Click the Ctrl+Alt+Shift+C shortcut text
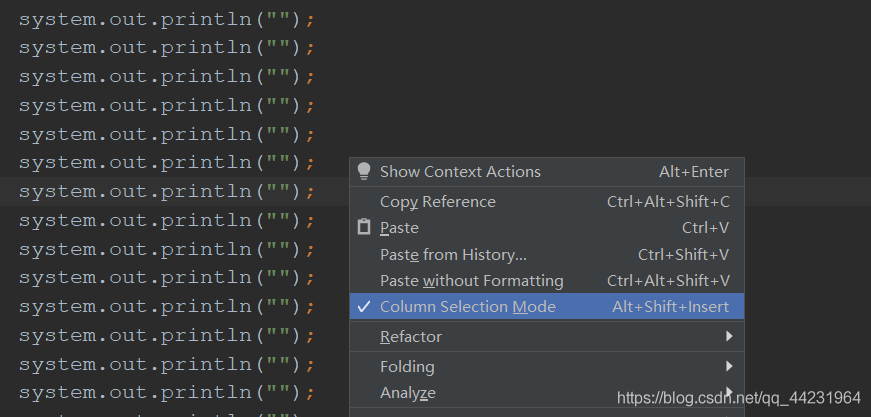The image size is (871, 417). tap(668, 202)
